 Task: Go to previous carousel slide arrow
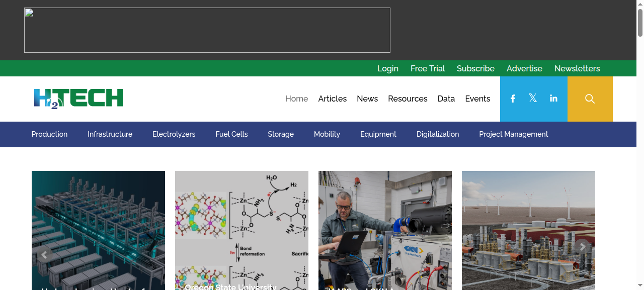[44, 255]
